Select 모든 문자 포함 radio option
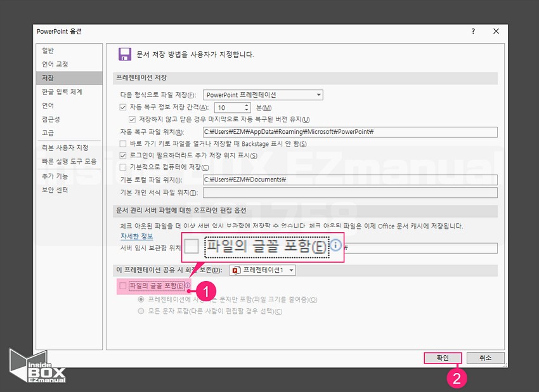Image resolution: width=539 pixels, height=392 pixels. 141,311
